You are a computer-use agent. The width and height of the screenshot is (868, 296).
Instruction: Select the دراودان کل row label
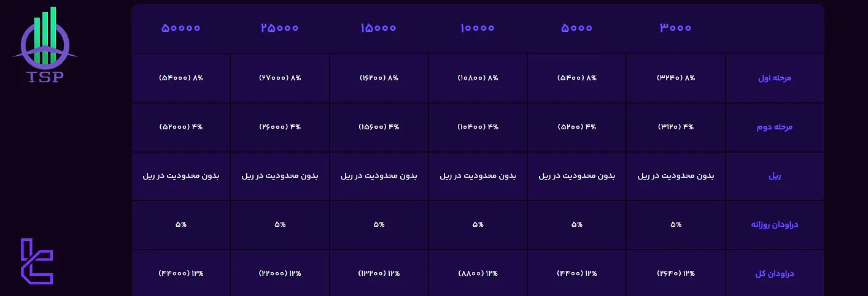coord(775,273)
